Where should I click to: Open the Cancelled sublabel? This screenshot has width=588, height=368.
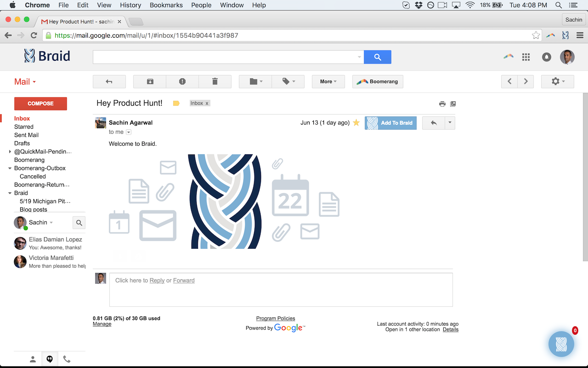[x=33, y=176]
